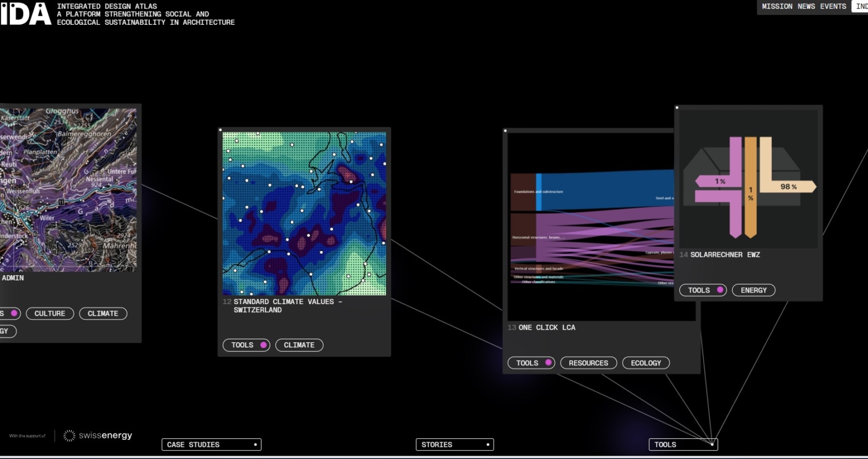Open the Events menu item
The width and height of the screenshot is (868, 459).
coord(833,6)
